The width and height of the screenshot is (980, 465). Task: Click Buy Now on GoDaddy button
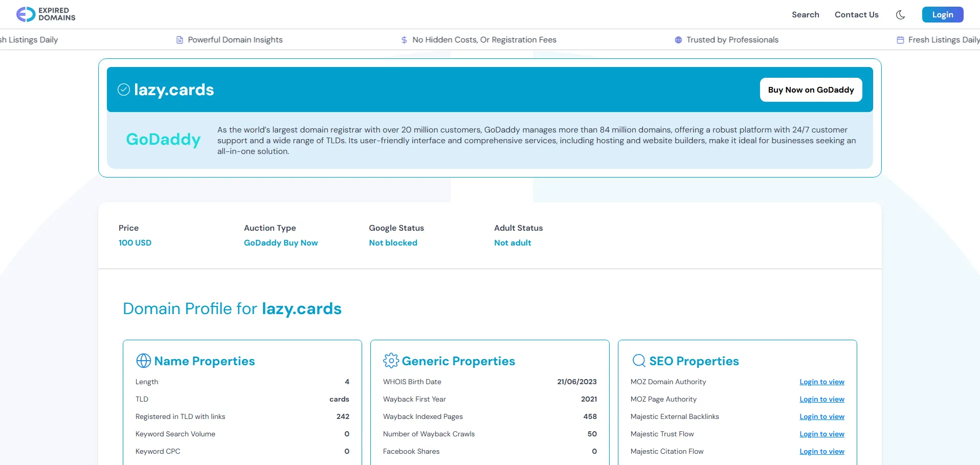tap(811, 90)
